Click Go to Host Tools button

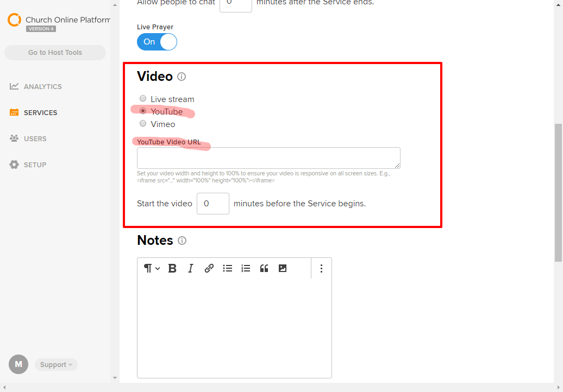(55, 53)
